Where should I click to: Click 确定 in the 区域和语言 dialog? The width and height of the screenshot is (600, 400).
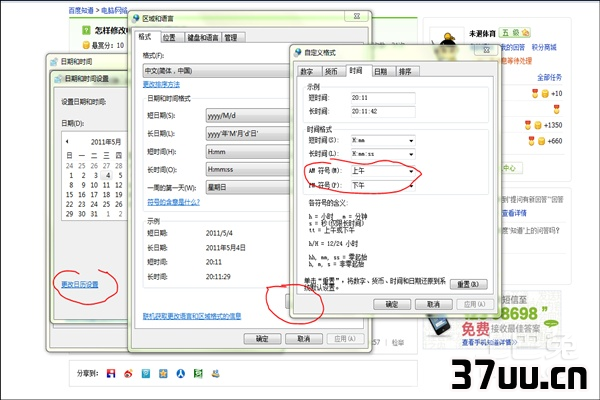pyautogui.click(x=262, y=339)
